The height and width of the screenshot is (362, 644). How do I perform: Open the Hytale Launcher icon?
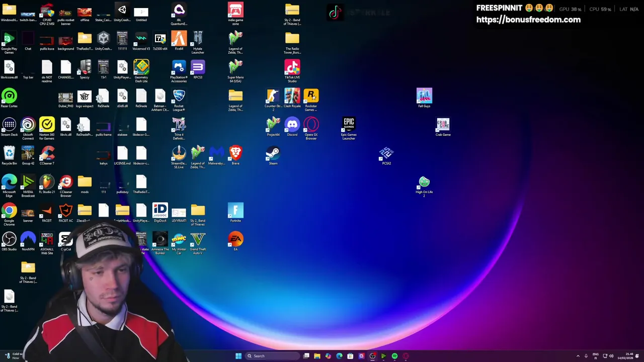point(198,43)
